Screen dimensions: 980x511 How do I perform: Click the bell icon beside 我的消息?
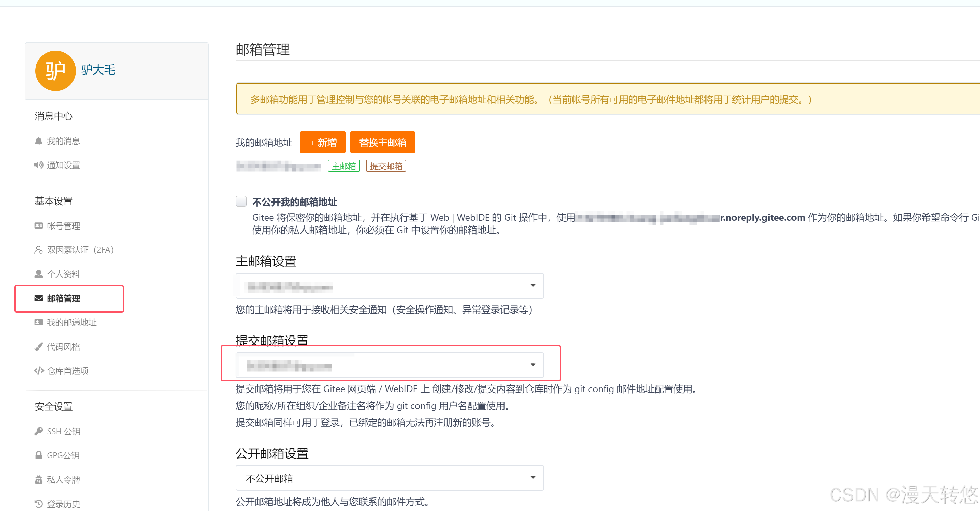tap(38, 141)
